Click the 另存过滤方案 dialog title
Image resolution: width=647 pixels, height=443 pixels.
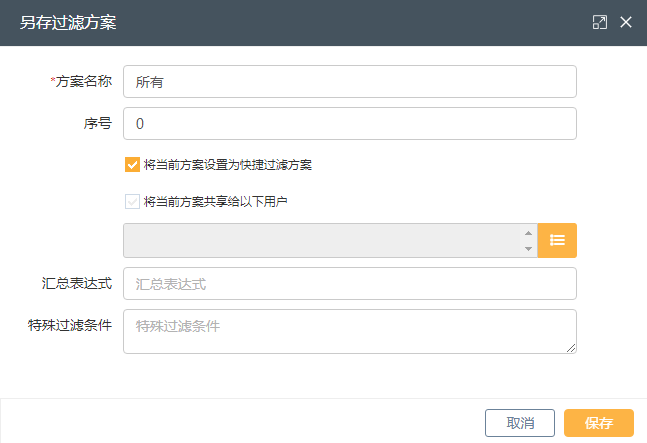pos(68,23)
